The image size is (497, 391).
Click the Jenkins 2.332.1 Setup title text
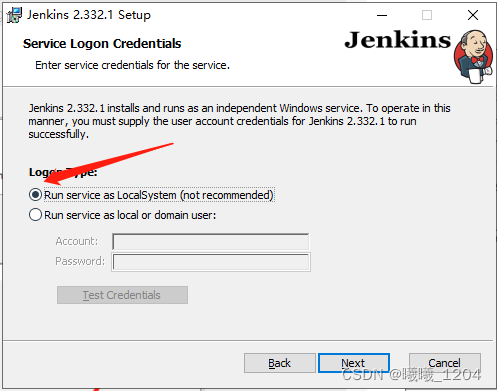point(89,15)
